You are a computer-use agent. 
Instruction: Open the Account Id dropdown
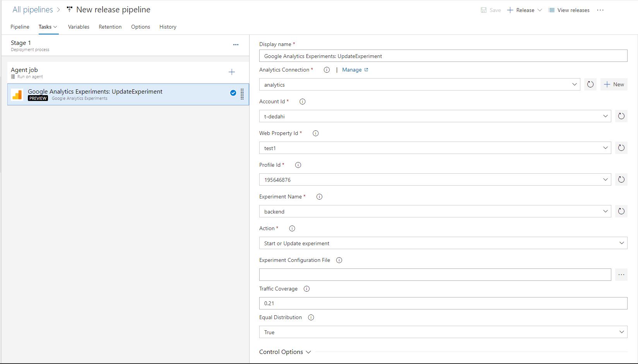click(x=435, y=116)
